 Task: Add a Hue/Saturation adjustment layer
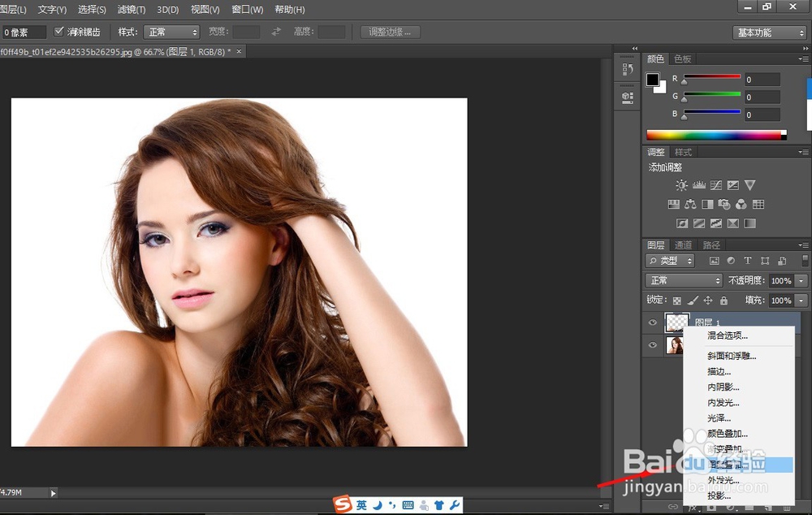[674, 204]
